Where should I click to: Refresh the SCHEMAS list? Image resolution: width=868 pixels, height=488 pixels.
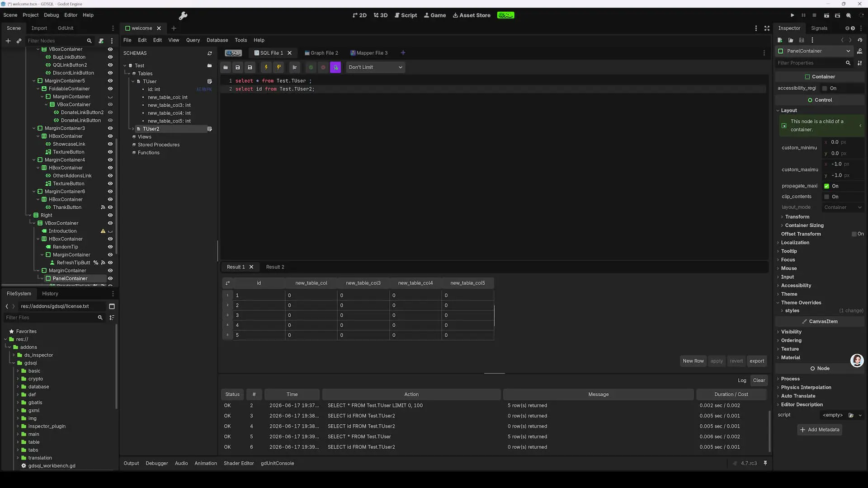click(x=210, y=53)
